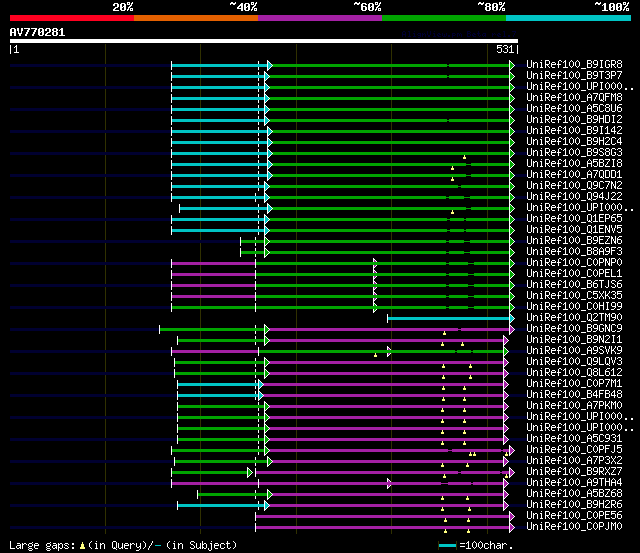Choose the UniRef100_B6TJS6 entry
The image size is (640, 553).
click(574, 285)
